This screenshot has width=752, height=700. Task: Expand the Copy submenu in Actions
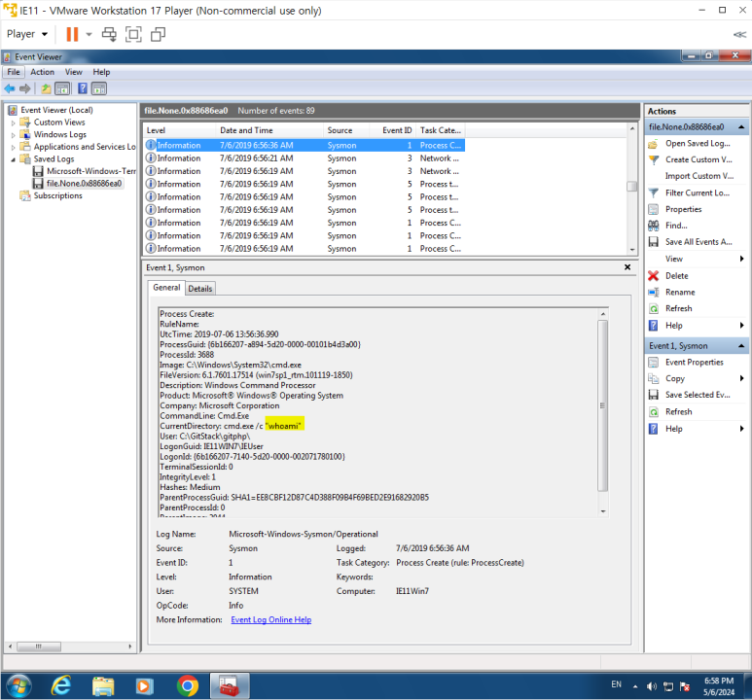point(742,378)
